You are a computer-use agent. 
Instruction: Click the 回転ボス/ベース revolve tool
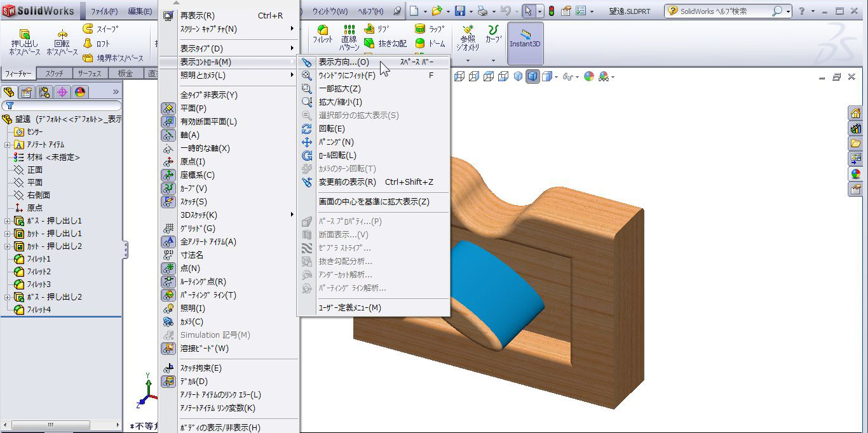coord(62,43)
